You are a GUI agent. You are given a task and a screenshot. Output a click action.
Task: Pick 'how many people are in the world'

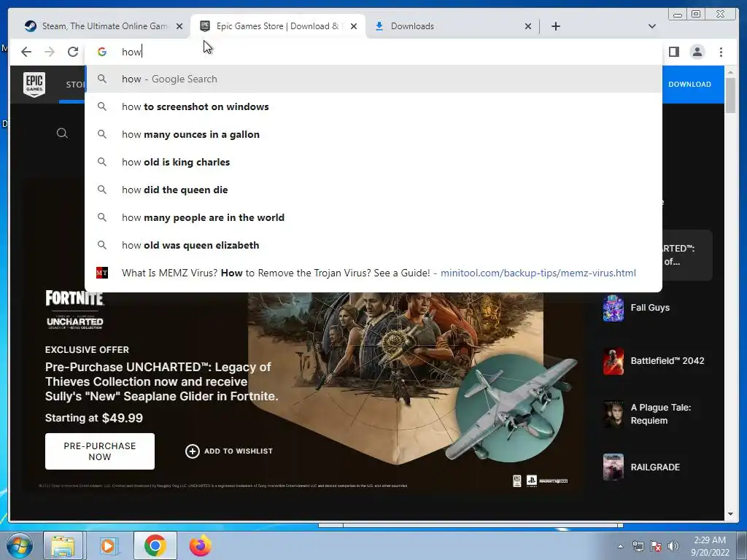coord(373,217)
